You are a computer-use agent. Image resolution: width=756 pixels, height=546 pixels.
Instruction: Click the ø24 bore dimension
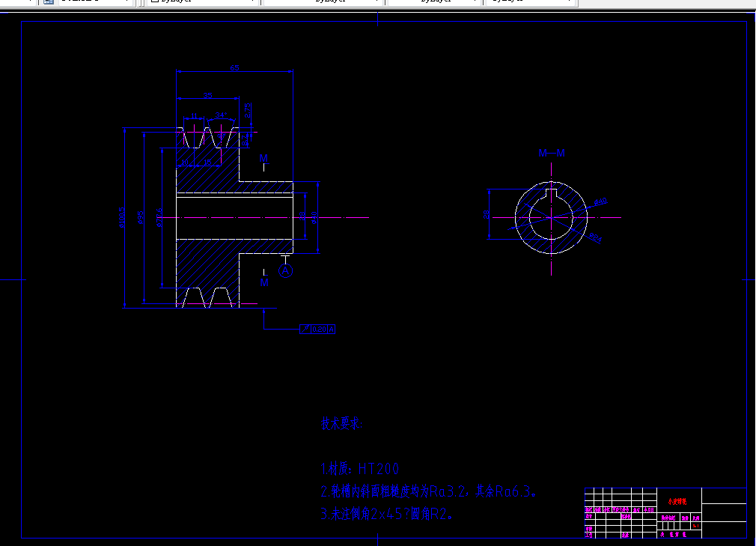point(596,237)
